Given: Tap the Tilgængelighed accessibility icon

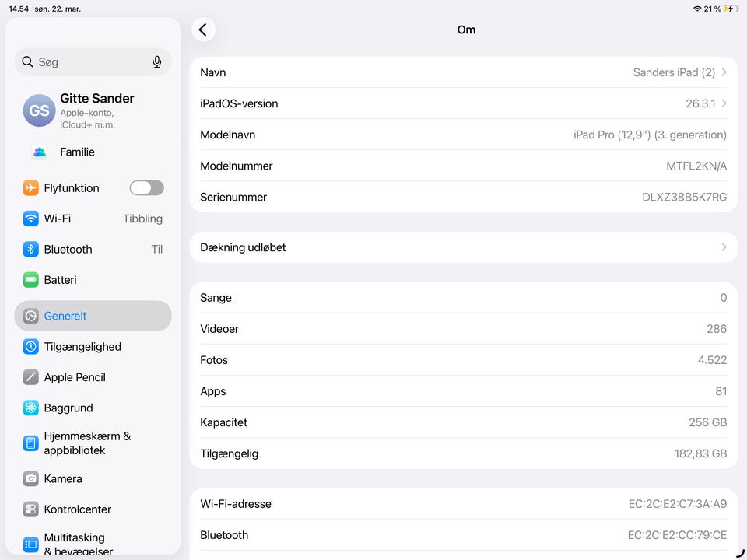Looking at the screenshot, I should click(31, 346).
